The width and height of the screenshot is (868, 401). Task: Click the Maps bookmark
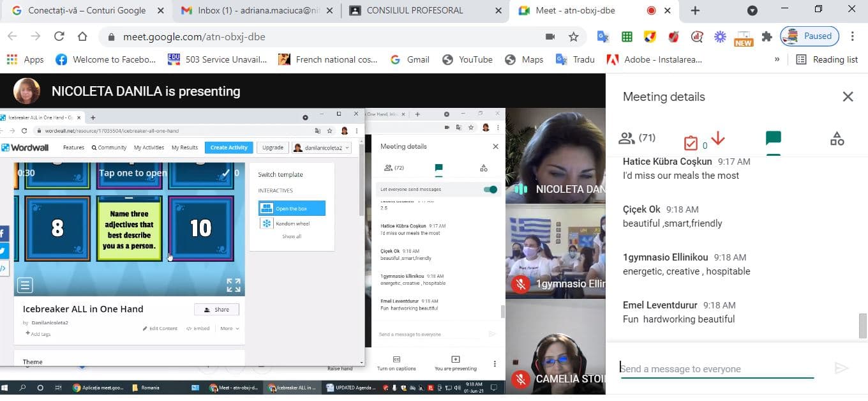523,59
